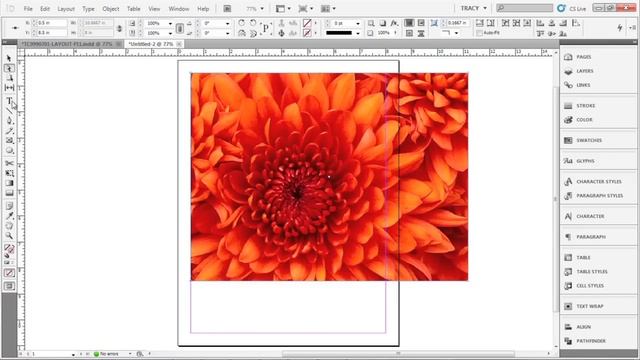The width and height of the screenshot is (640, 360).
Task: Click the Rotate 90 degrees clockwise icon
Action: click(242, 23)
